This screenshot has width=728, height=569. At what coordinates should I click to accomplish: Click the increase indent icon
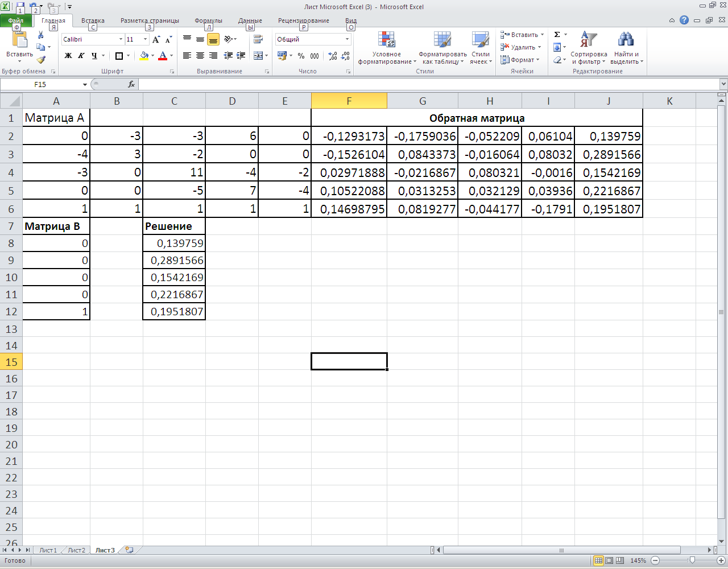coord(241,56)
